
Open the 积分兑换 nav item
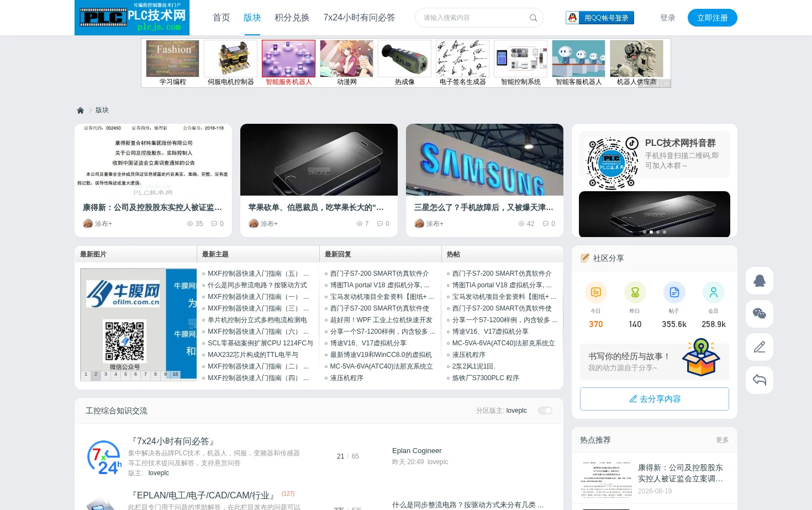coord(292,18)
